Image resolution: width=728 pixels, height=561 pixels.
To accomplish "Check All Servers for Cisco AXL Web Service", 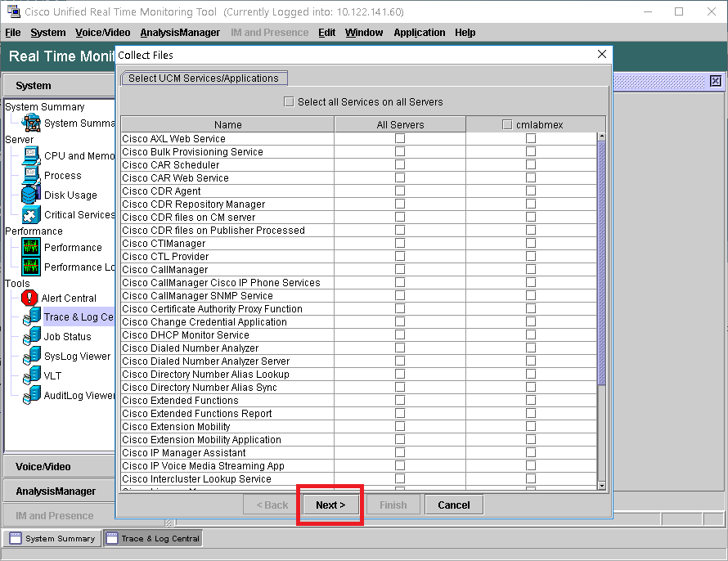I will point(400,138).
